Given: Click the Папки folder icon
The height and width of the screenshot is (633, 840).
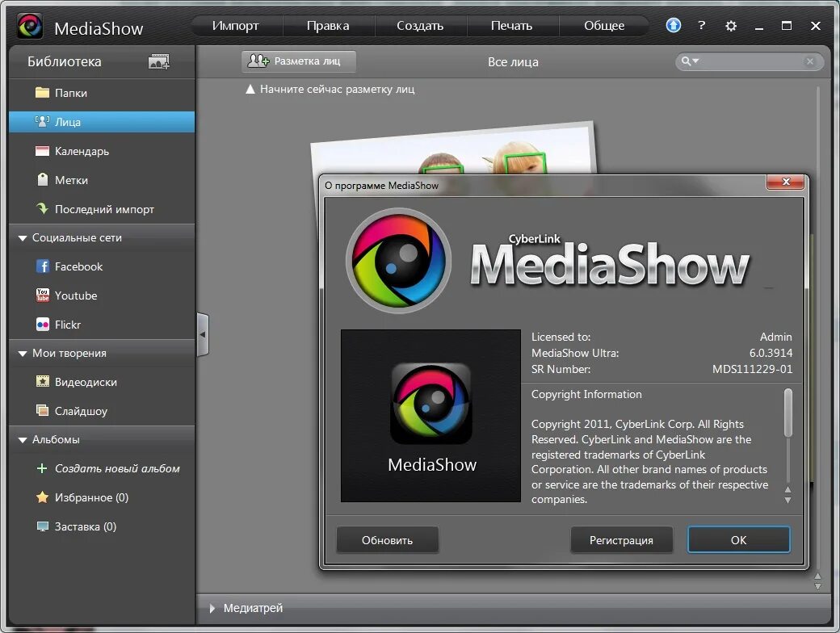Looking at the screenshot, I should (42, 93).
